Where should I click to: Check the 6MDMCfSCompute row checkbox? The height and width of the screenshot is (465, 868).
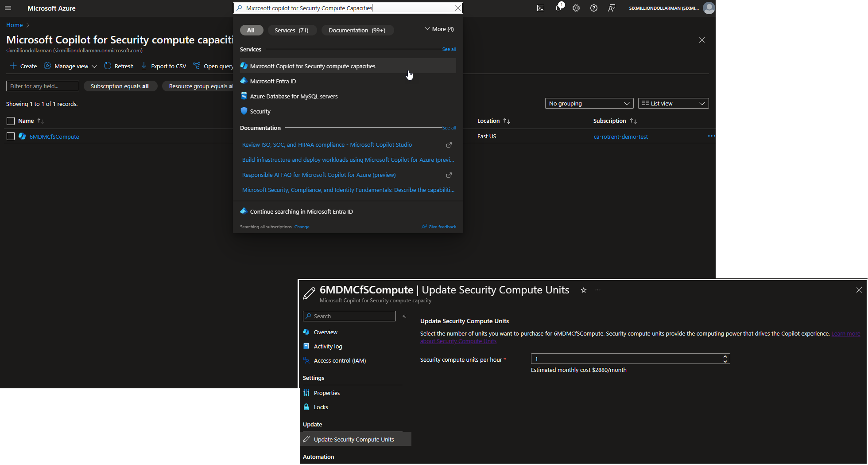(11, 137)
